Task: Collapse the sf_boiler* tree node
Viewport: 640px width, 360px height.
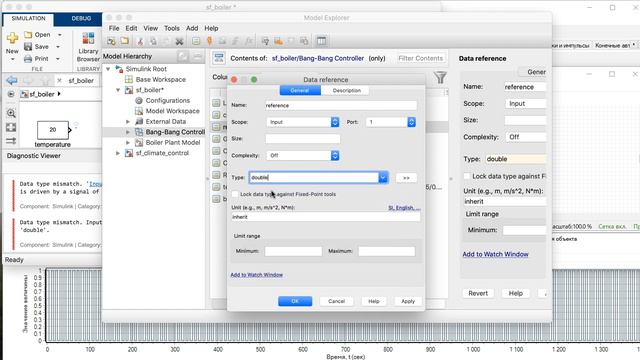Action: coord(118,90)
